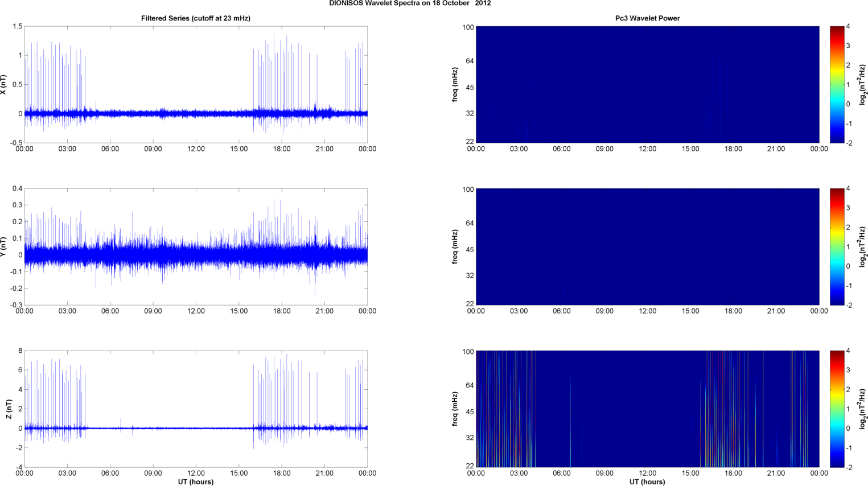Select the 'X (nT)' axis label
This screenshot has height=486, width=868.
tap(3, 85)
